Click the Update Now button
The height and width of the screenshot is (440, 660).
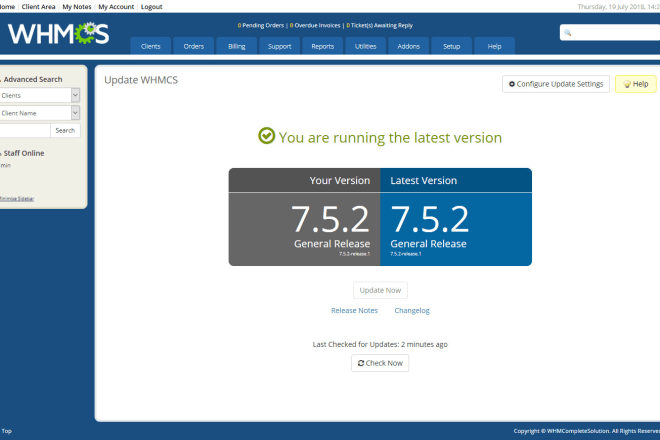[x=380, y=290]
